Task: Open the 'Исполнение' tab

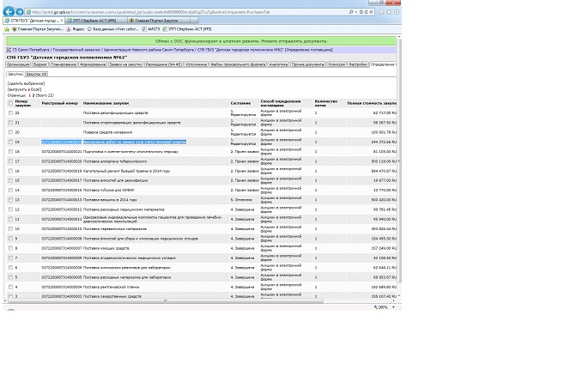Action: [196, 64]
